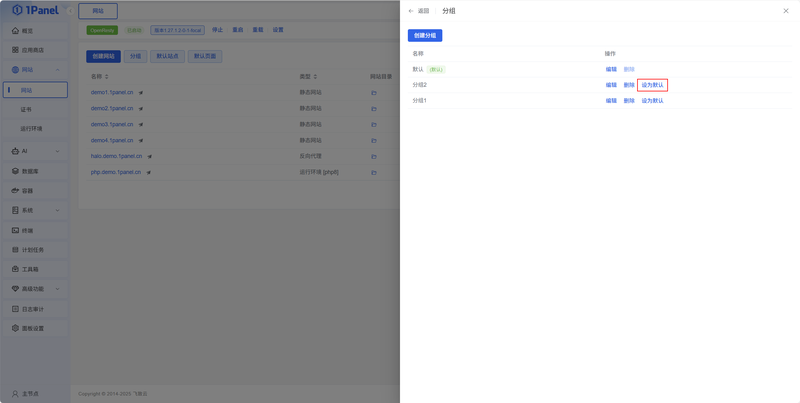800x403 pixels.
Task: Click the 创建网站 button
Action: click(x=104, y=56)
